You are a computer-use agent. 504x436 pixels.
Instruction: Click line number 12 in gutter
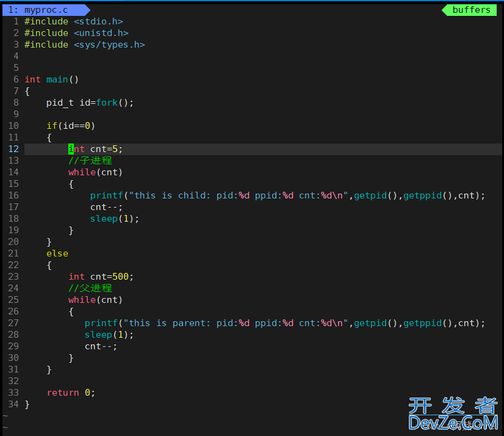(13, 149)
